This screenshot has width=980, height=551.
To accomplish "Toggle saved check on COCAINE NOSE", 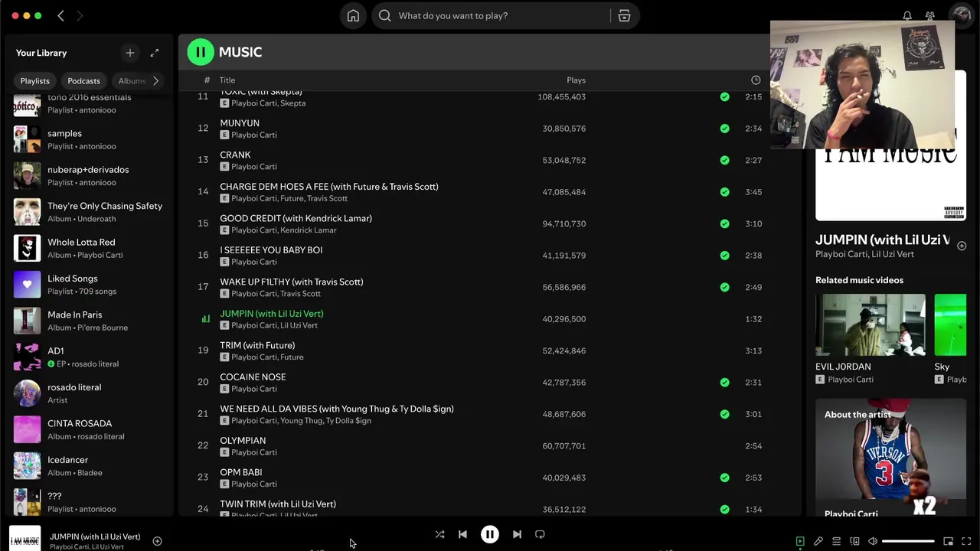I will coord(724,382).
